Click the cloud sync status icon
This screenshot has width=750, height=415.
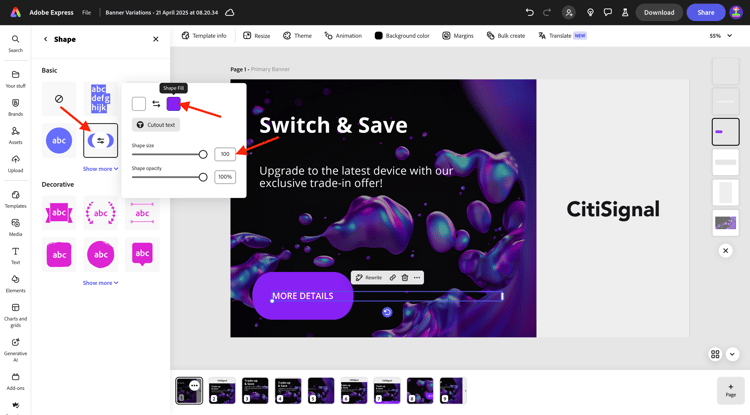point(230,12)
